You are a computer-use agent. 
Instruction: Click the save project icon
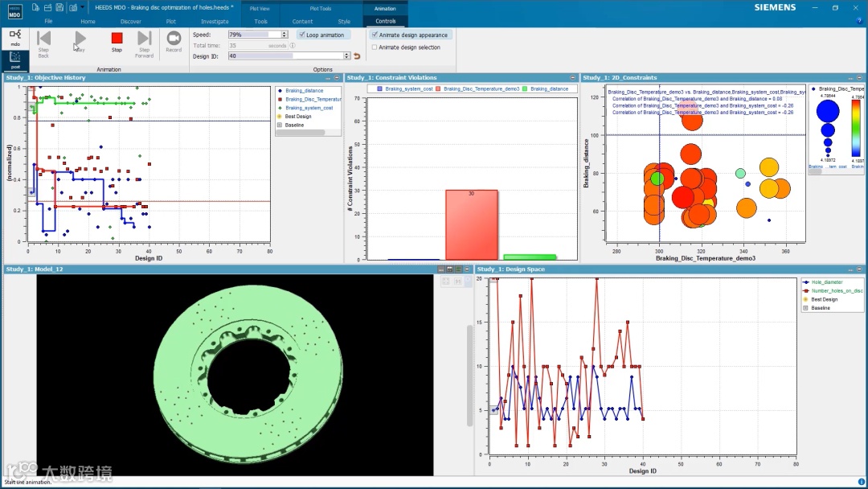(x=59, y=7)
